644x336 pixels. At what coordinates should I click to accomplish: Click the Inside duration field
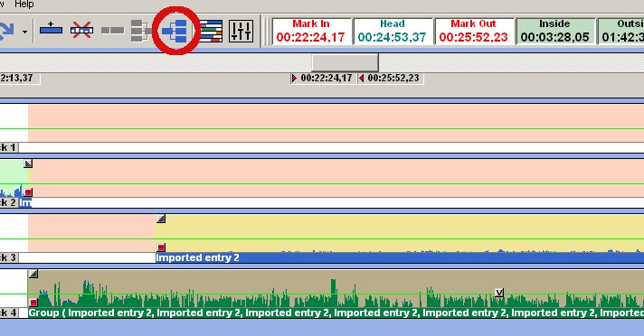(554, 32)
